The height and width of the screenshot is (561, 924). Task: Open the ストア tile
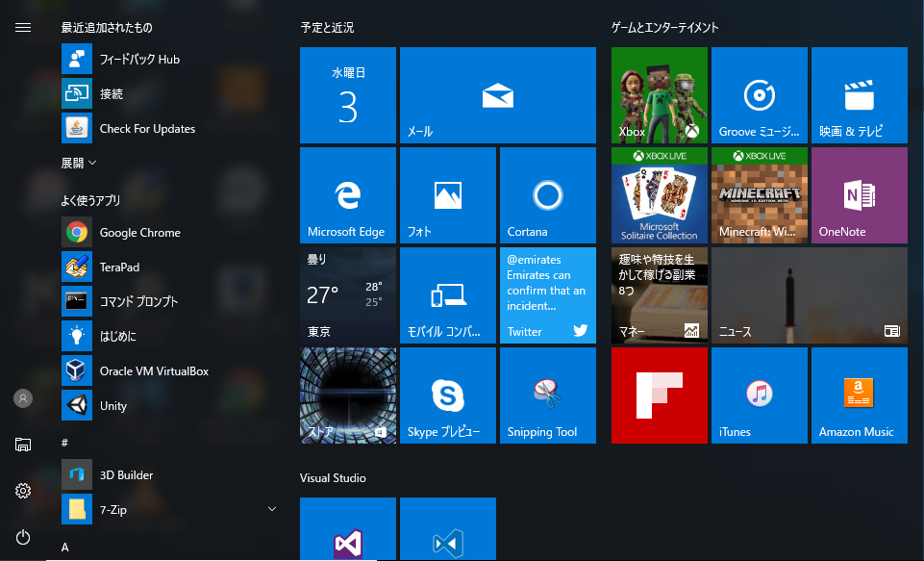point(348,395)
